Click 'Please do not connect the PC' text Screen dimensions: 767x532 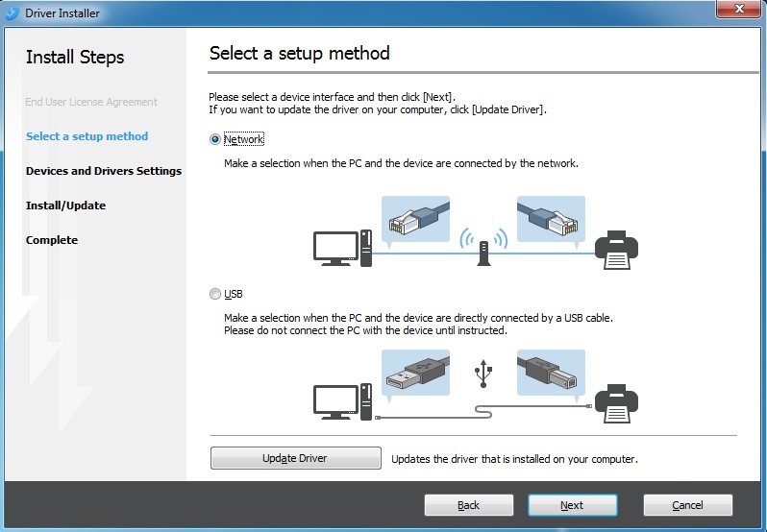365,330
